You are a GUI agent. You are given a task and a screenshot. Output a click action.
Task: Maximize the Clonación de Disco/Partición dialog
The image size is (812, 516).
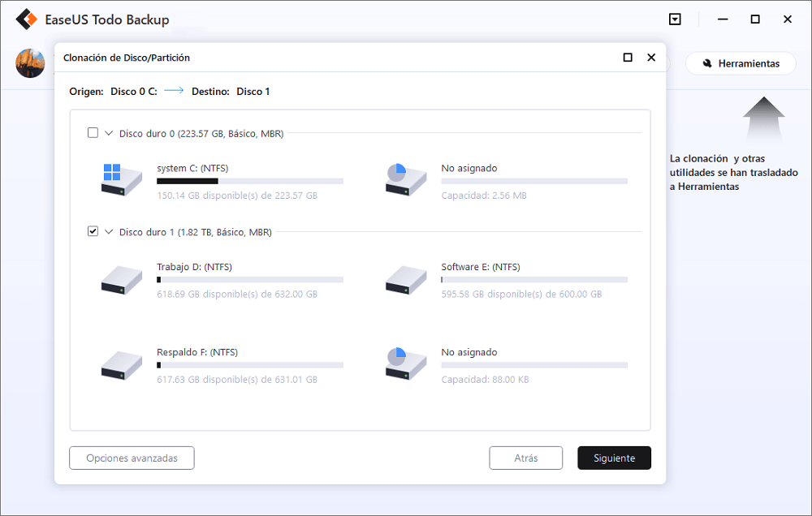pyautogui.click(x=628, y=58)
